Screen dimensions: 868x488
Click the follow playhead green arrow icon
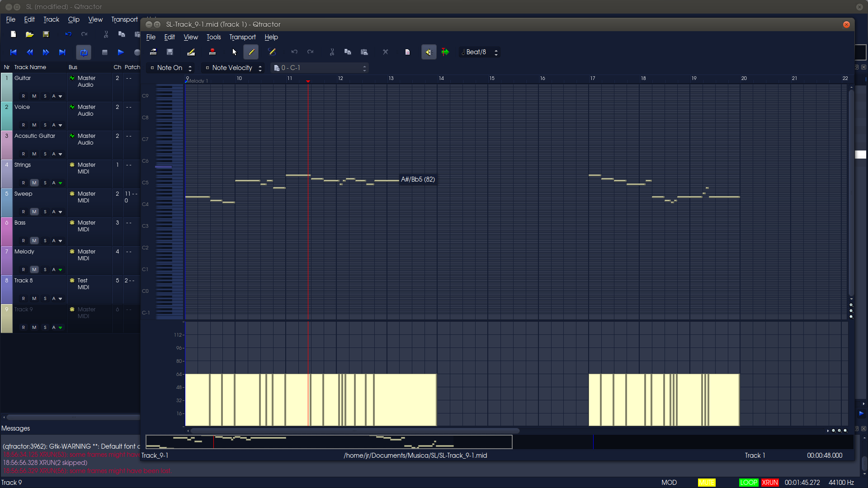pyautogui.click(x=445, y=52)
